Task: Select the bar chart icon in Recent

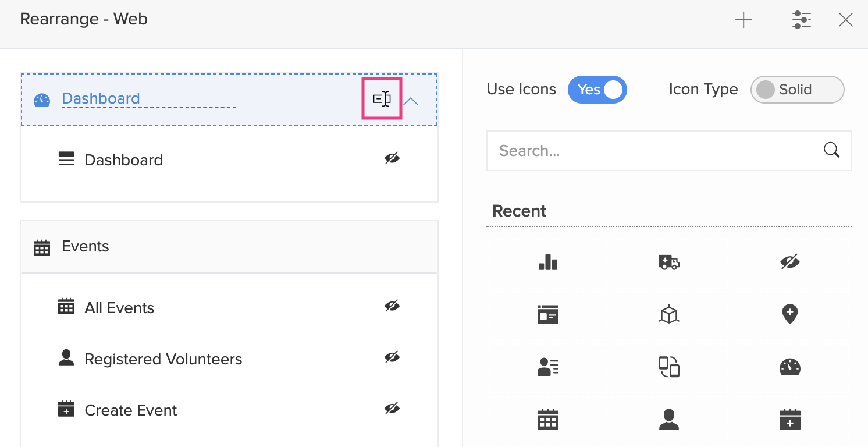Action: pos(548,262)
